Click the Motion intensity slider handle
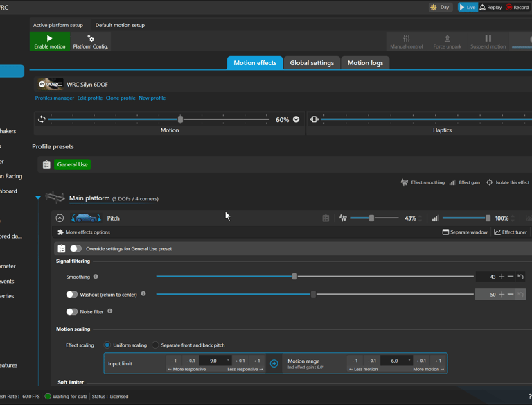Screen dimensions: 532x405 181,119
